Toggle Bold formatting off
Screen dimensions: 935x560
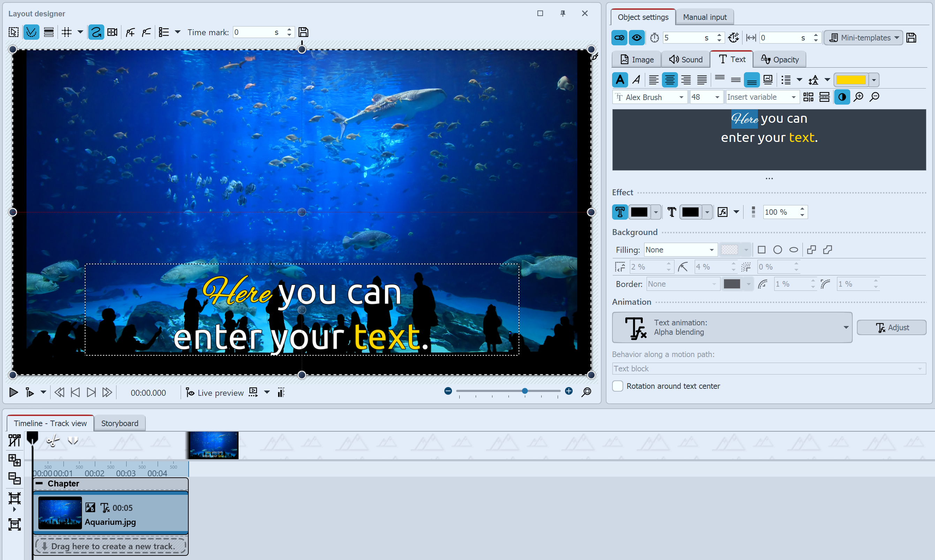(620, 80)
